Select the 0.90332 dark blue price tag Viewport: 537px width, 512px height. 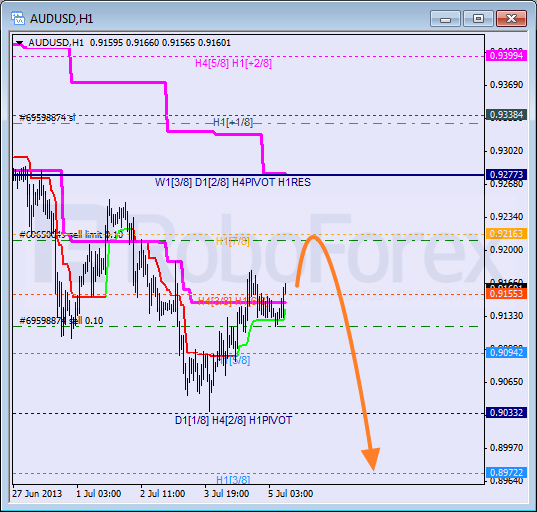[506, 413]
